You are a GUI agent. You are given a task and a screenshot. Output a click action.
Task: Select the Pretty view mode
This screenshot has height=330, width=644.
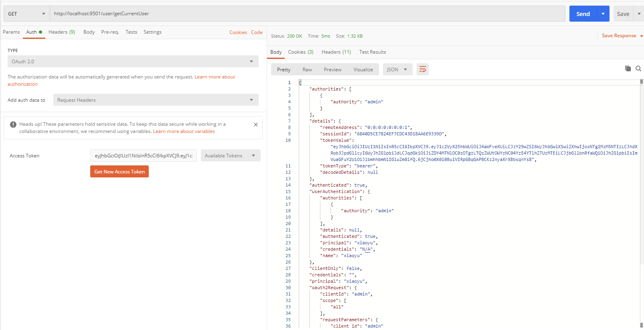coord(284,69)
